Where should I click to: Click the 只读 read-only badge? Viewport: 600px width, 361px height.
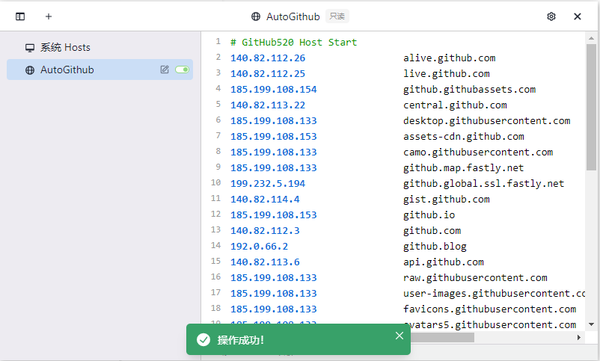coord(337,16)
